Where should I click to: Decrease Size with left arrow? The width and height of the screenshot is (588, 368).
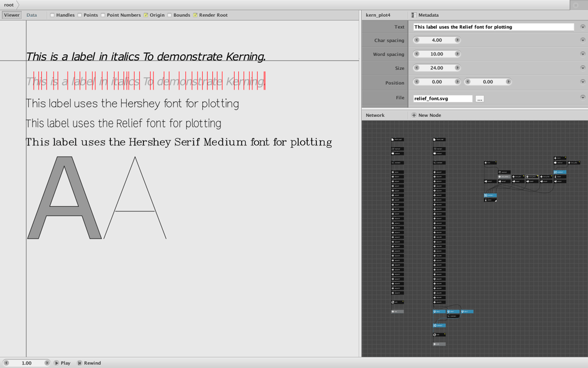coord(417,68)
